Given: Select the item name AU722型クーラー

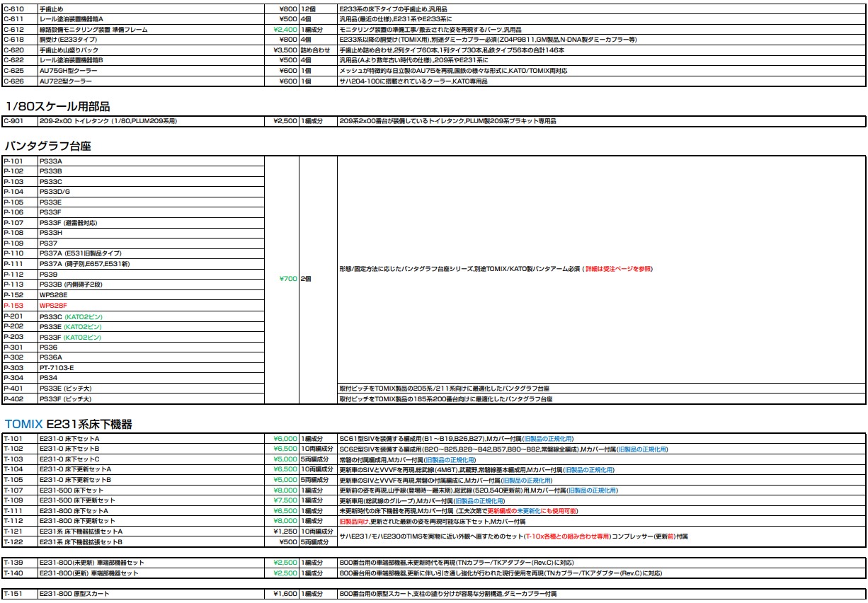Looking at the screenshot, I should click(x=64, y=82).
